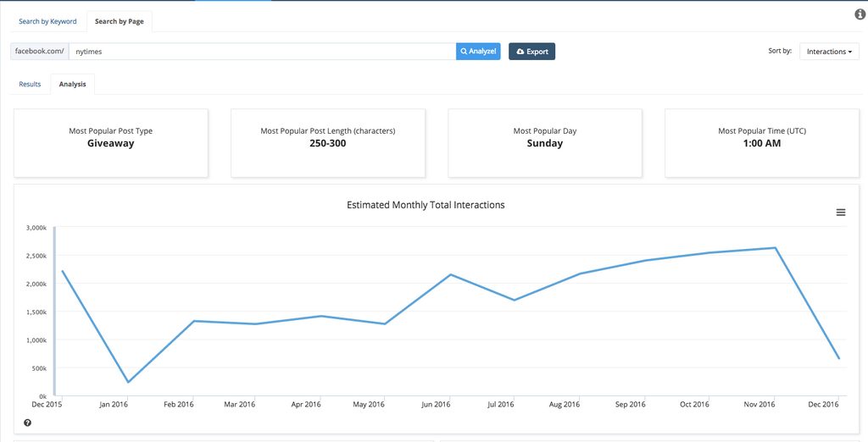Focus the page name field containing nytimes
868x442 pixels.
click(263, 52)
